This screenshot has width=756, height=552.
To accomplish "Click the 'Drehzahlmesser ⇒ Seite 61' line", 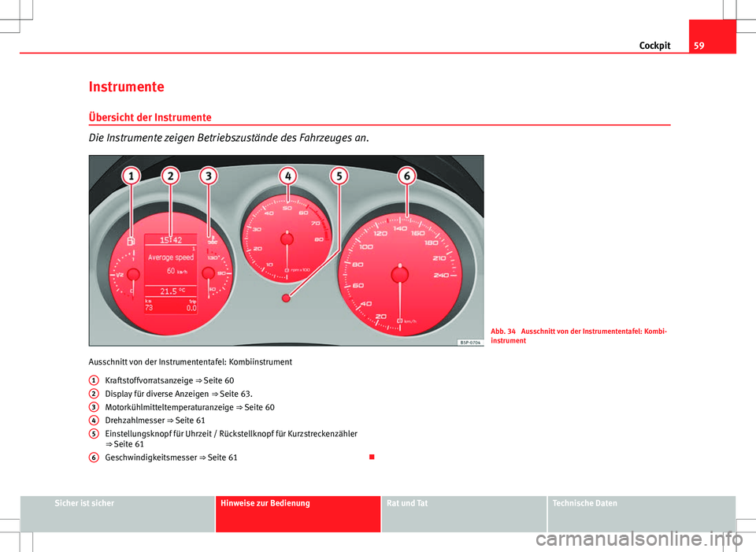I will tap(155, 420).
